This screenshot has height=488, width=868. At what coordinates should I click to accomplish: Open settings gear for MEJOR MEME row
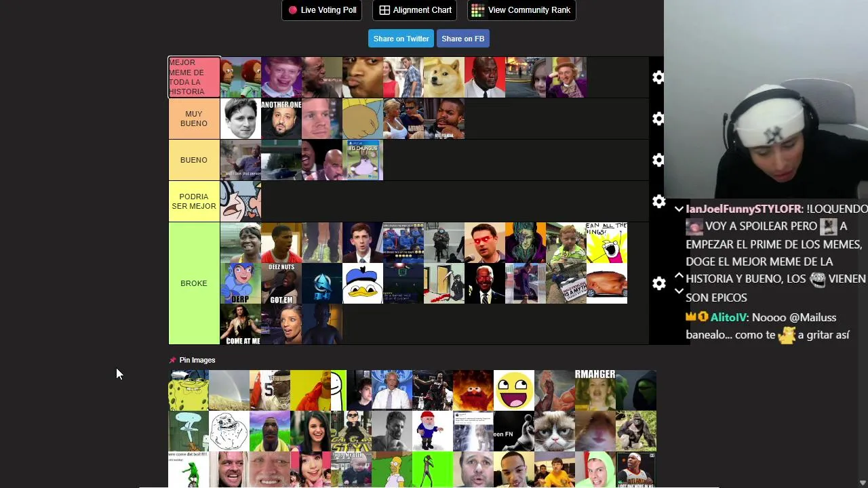[x=658, y=77]
